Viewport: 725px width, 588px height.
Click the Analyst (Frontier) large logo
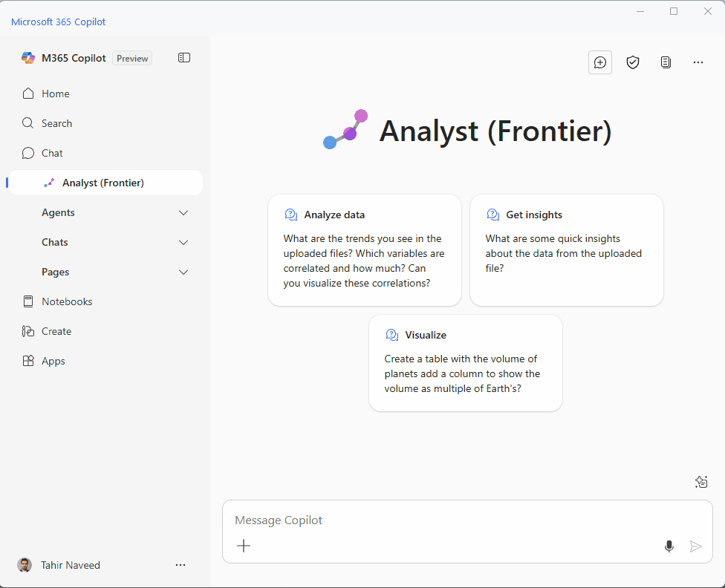click(345, 129)
